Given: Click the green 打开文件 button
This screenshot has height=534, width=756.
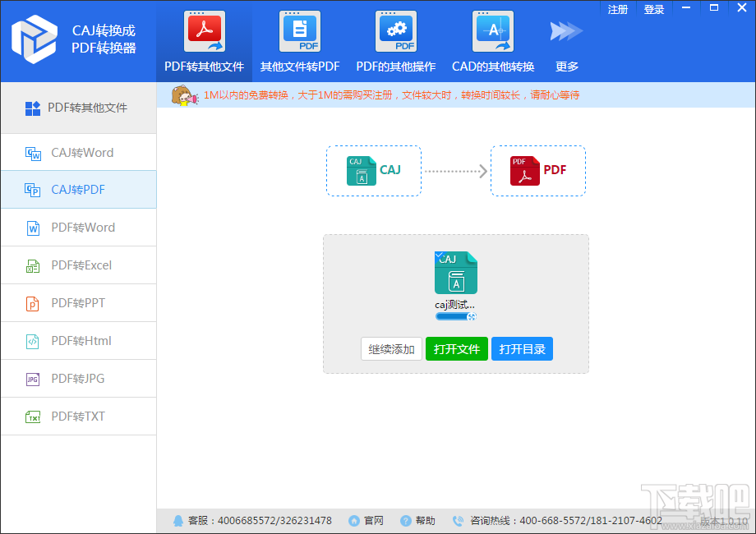Looking at the screenshot, I should point(457,349).
